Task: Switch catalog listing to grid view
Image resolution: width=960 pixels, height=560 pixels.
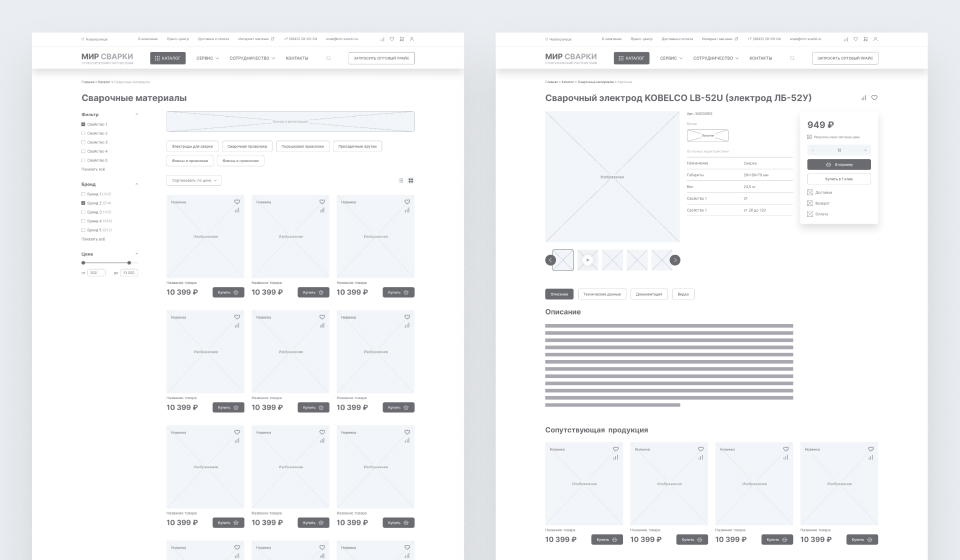Action: [x=411, y=180]
